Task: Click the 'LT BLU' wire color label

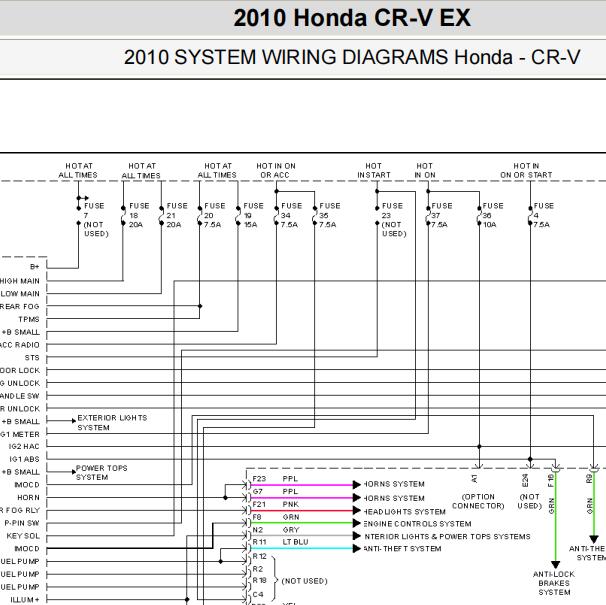Action: point(295,542)
